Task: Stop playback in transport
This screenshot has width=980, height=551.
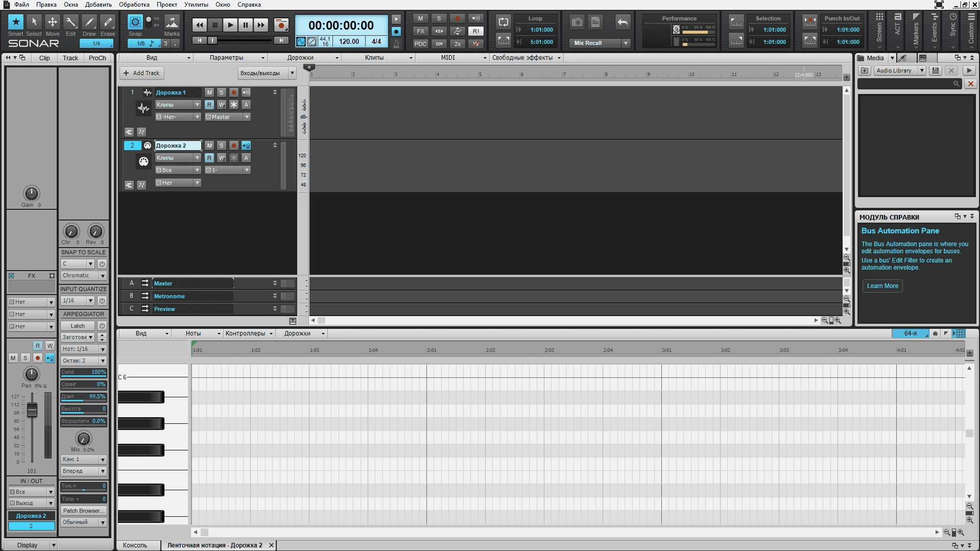Action: point(215,25)
